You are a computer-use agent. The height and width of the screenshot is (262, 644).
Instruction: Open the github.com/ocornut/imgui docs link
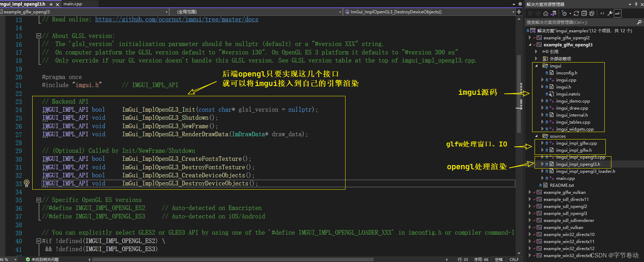click(177, 20)
